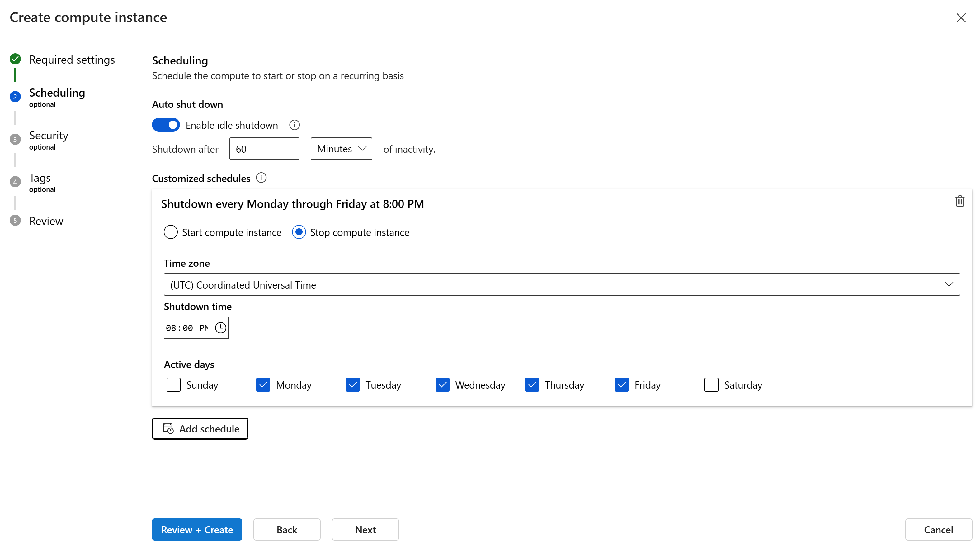Click the 'Active days' label
The image size is (980, 544).
(189, 365)
